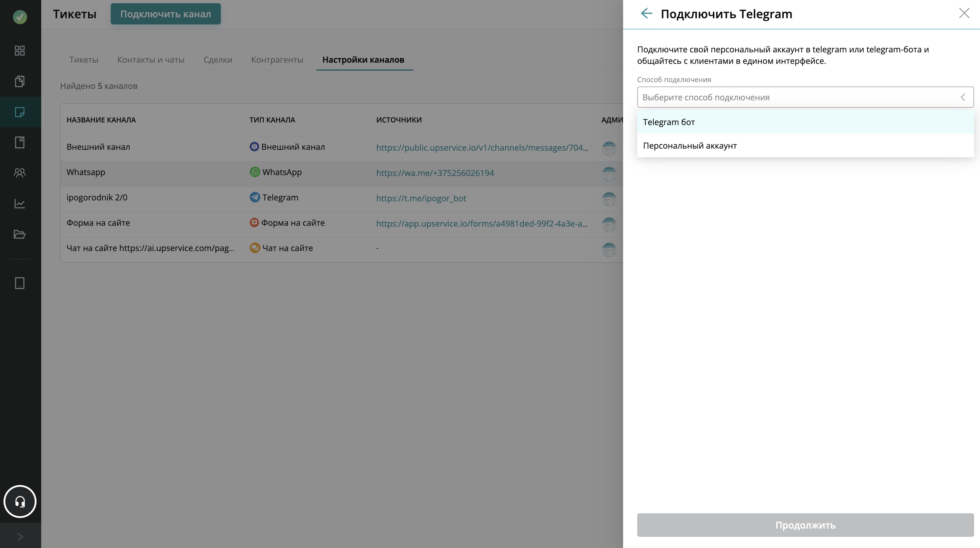
Task: Collapse dropdown using its chevron arrow
Action: [963, 97]
